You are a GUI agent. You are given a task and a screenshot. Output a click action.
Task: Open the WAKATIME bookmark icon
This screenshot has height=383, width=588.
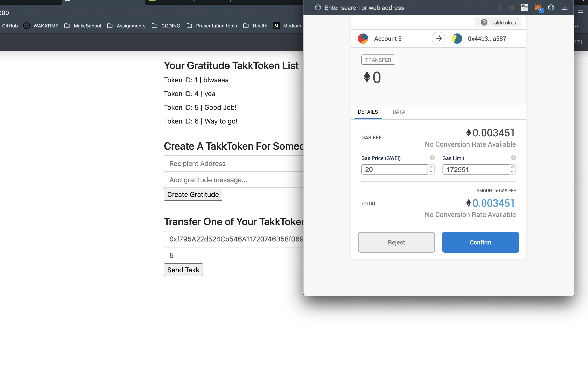click(26, 26)
